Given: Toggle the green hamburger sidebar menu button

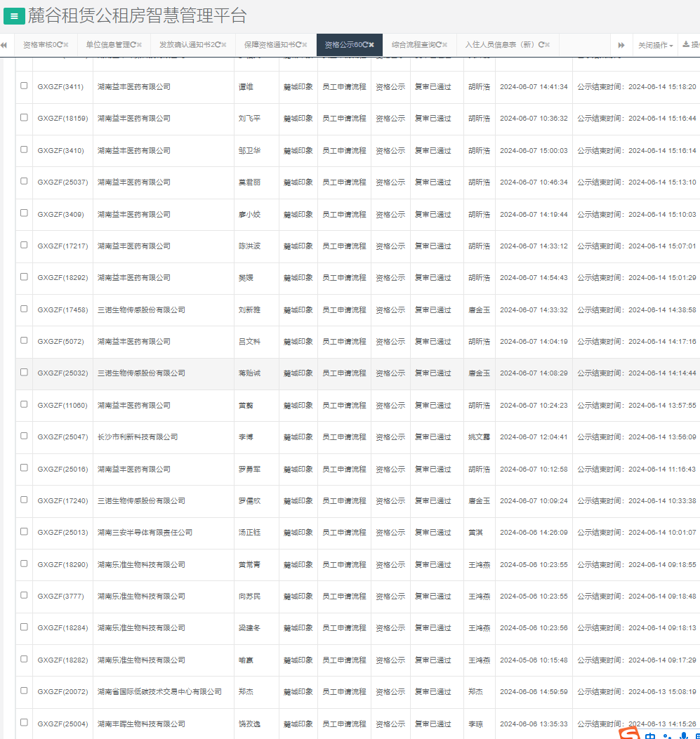Looking at the screenshot, I should 14,16.
